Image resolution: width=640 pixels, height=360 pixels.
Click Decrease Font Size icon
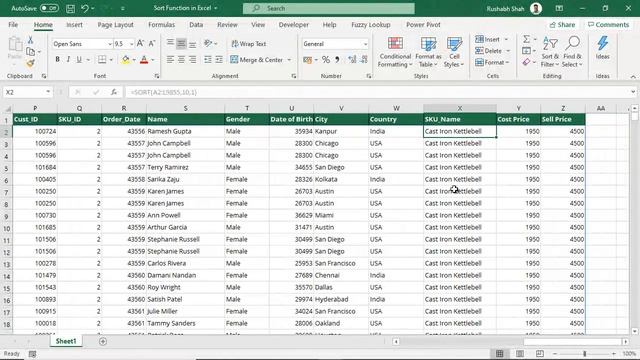tap(151, 44)
